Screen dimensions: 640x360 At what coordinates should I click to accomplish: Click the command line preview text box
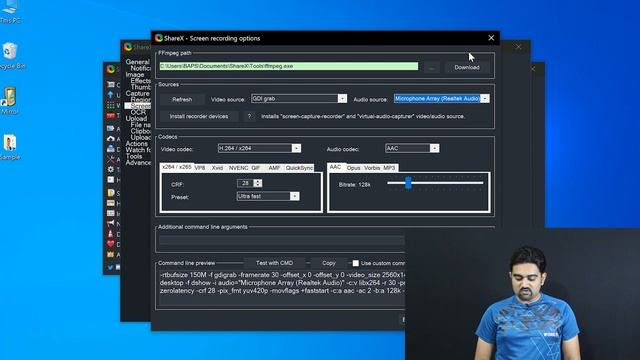(x=282, y=288)
